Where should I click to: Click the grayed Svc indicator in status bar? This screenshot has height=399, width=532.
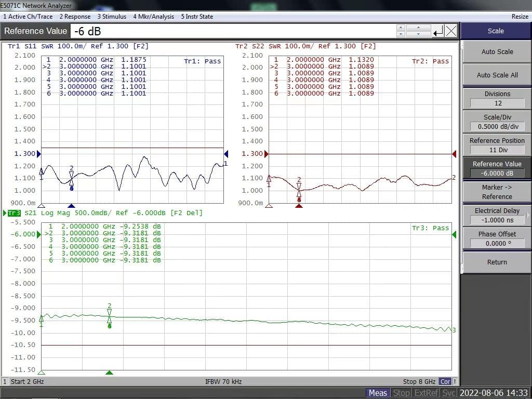click(x=448, y=392)
